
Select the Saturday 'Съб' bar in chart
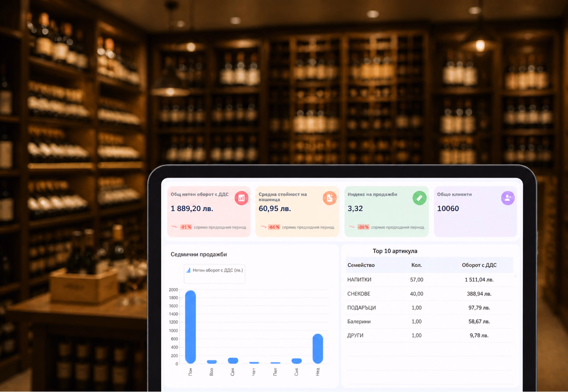[x=297, y=361]
